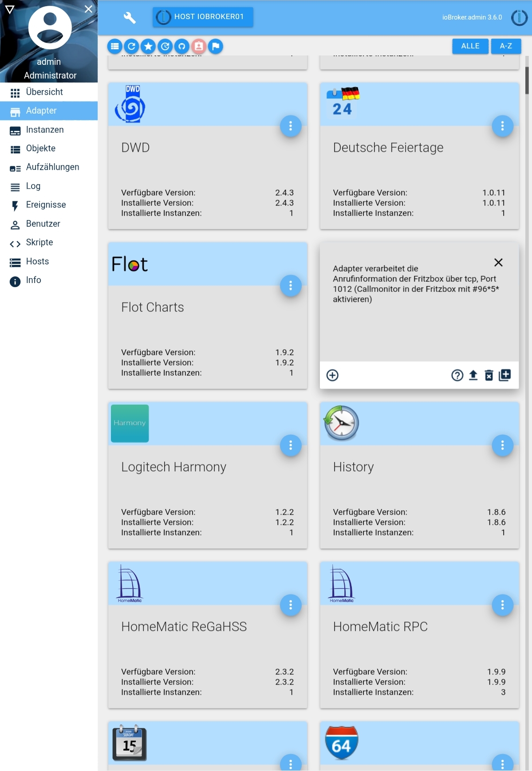
Task: Toggle the list view icon
Action: click(115, 46)
